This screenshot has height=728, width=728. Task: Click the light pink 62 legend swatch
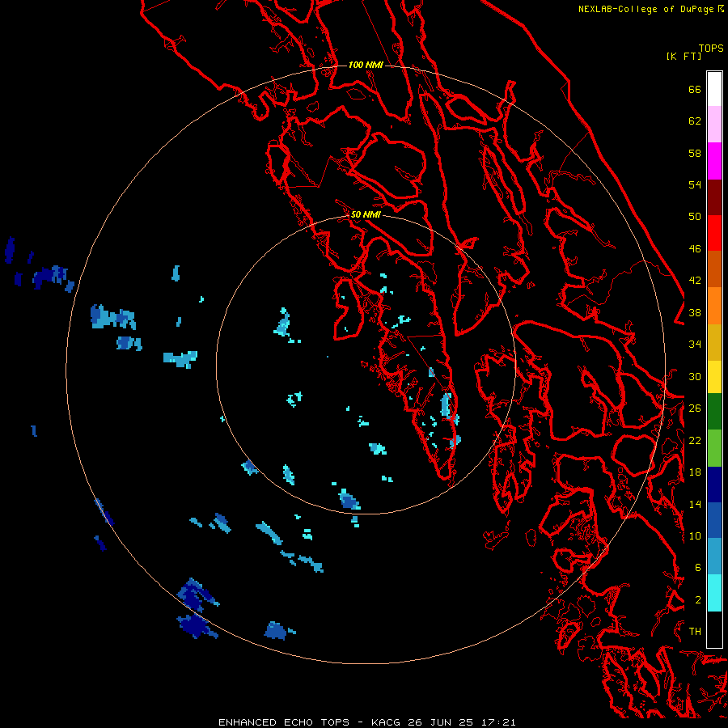[x=714, y=125]
